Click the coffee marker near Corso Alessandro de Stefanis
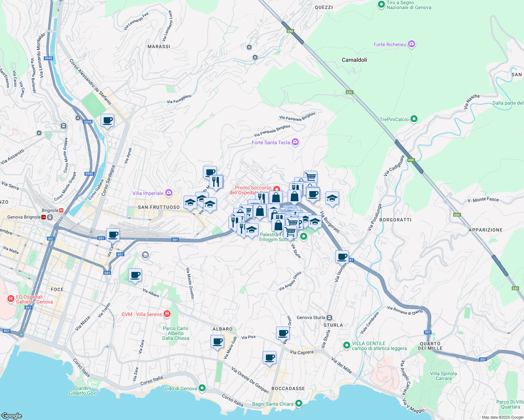This screenshot has width=524, height=420. 107,120
